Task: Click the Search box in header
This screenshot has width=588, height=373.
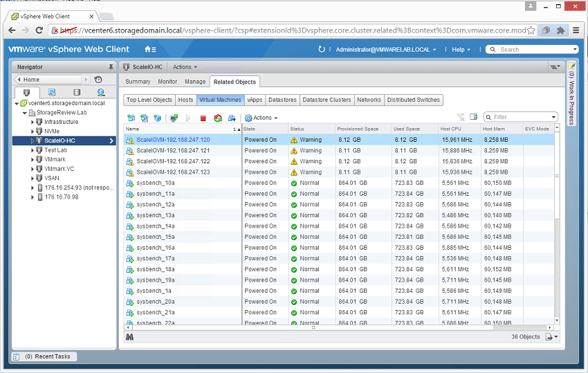Action: click(532, 50)
